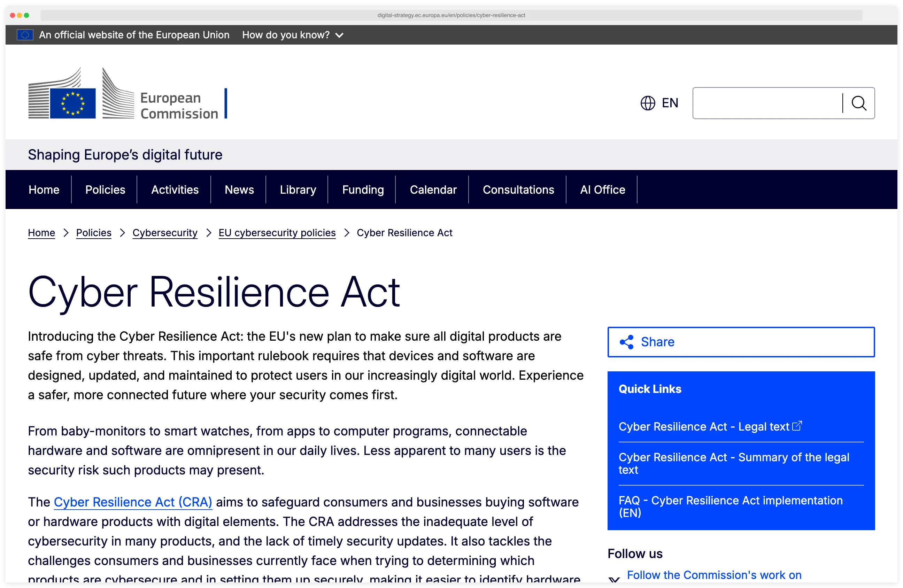Select AI Office in the navigation bar

[x=602, y=189]
